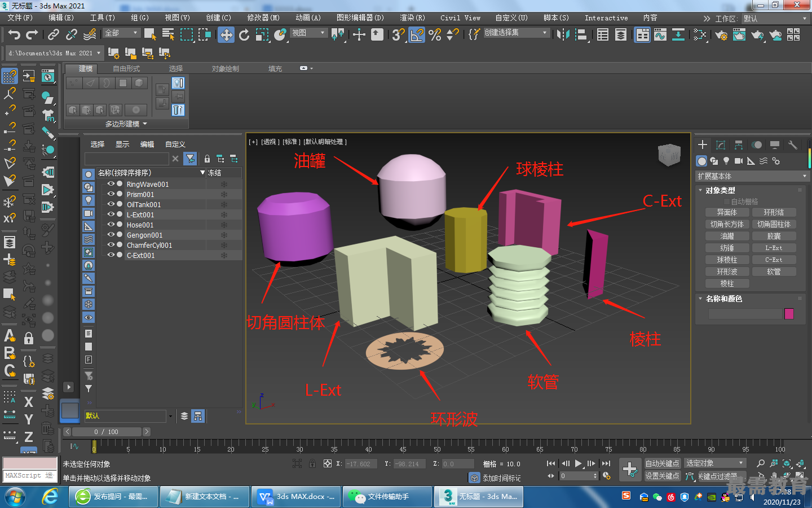Screen dimensions: 812x508
Task: Toggle the Angle Snap button
Action: click(x=417, y=35)
